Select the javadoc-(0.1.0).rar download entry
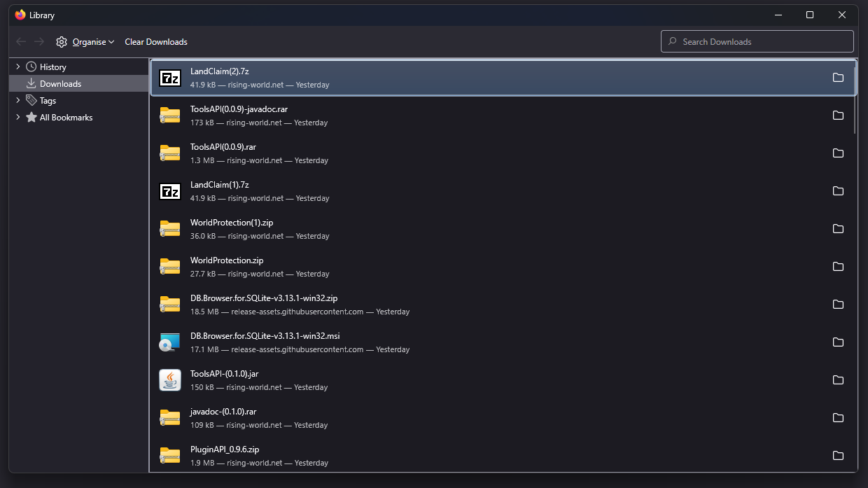Image resolution: width=868 pixels, height=488 pixels. 420,418
